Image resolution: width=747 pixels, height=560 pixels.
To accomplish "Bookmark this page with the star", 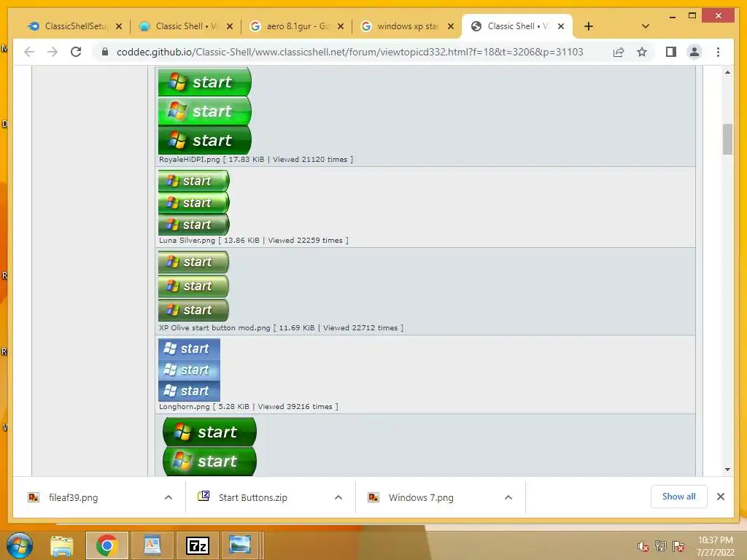I will tap(642, 52).
